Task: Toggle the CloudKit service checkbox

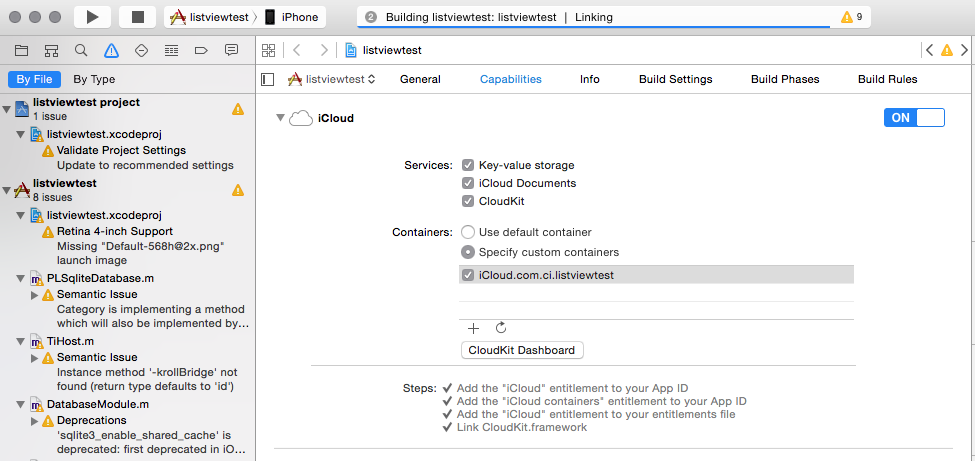Action: click(468, 201)
